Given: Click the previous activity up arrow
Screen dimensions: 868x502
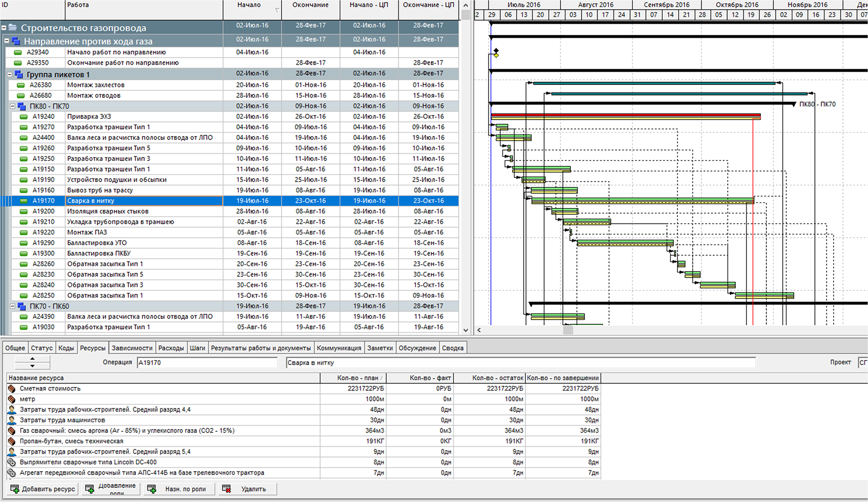Looking at the screenshot, I should click(x=33, y=359).
